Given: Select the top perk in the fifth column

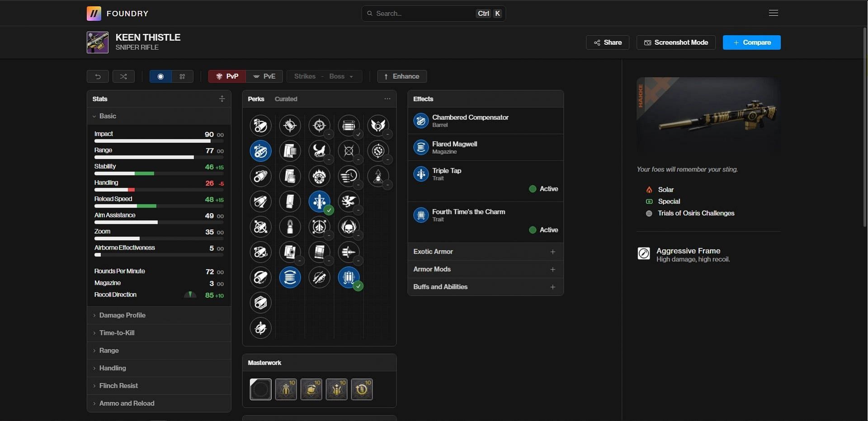Looking at the screenshot, I should (x=378, y=126).
